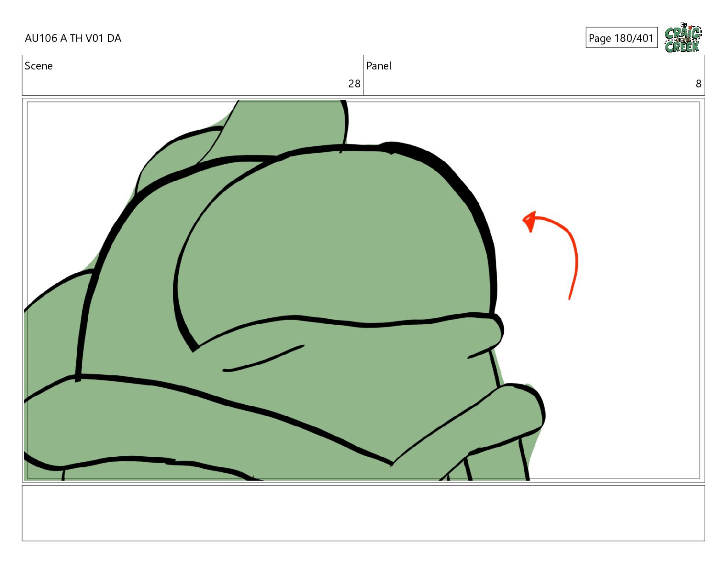Click the Panel label
728x563 pixels.
379,66
